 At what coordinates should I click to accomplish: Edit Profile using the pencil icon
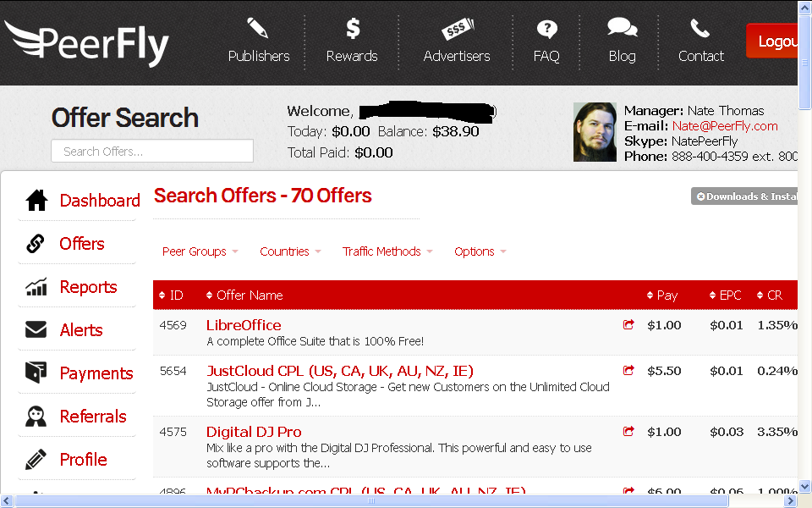coord(36,459)
